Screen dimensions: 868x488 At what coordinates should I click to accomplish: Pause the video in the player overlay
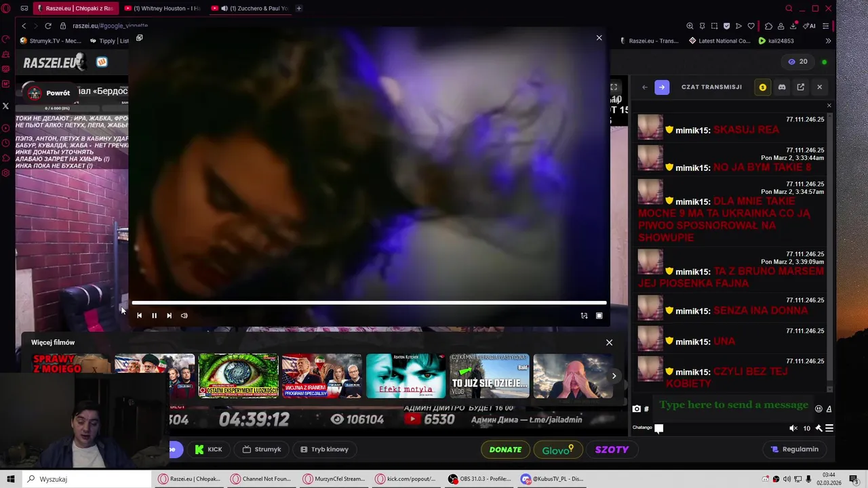(154, 315)
